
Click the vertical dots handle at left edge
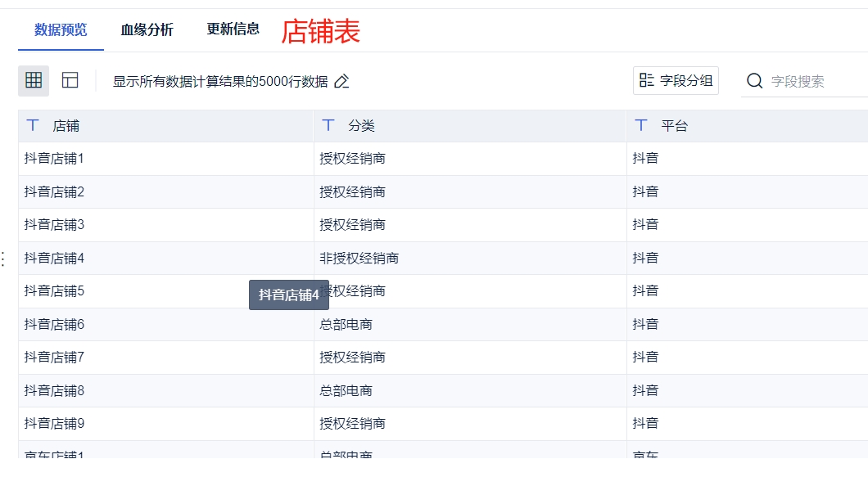(3, 259)
